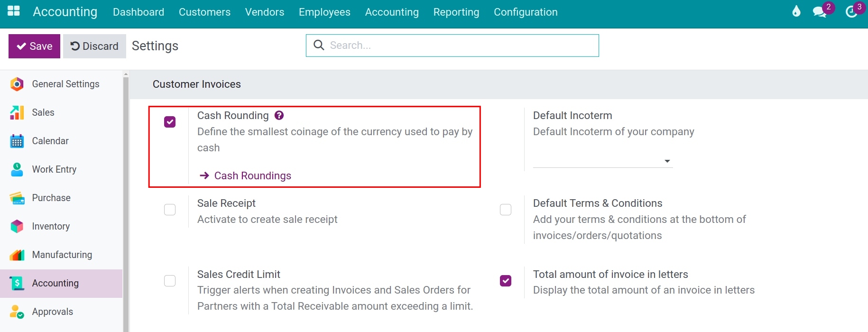Click the Save button
This screenshot has width=868, height=332.
pos(35,46)
